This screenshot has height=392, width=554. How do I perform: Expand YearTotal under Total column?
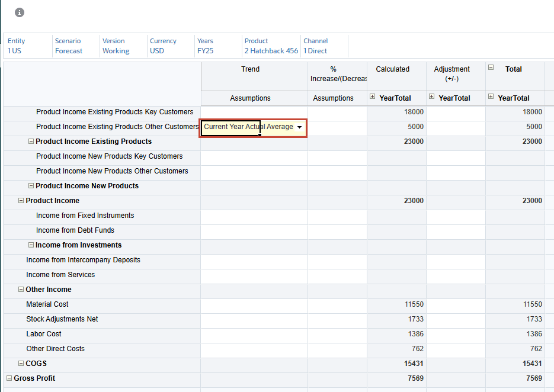(491, 97)
